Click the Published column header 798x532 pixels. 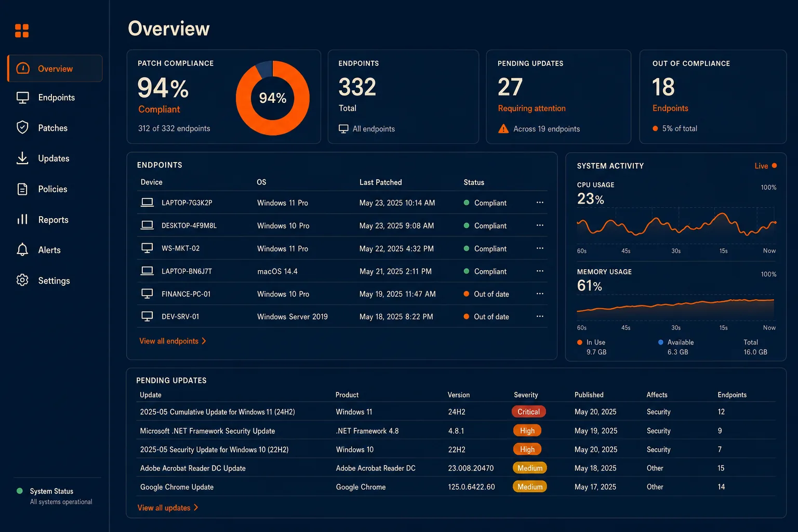(589, 395)
